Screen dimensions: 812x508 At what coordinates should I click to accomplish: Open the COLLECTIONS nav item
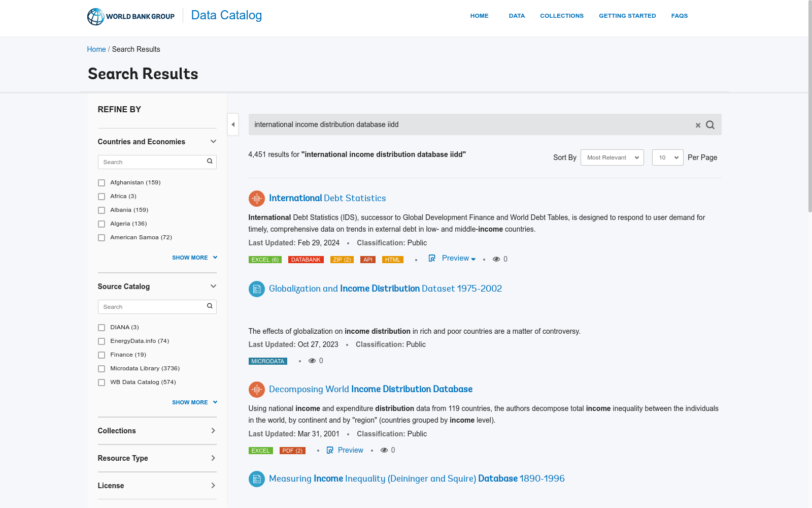click(x=562, y=16)
